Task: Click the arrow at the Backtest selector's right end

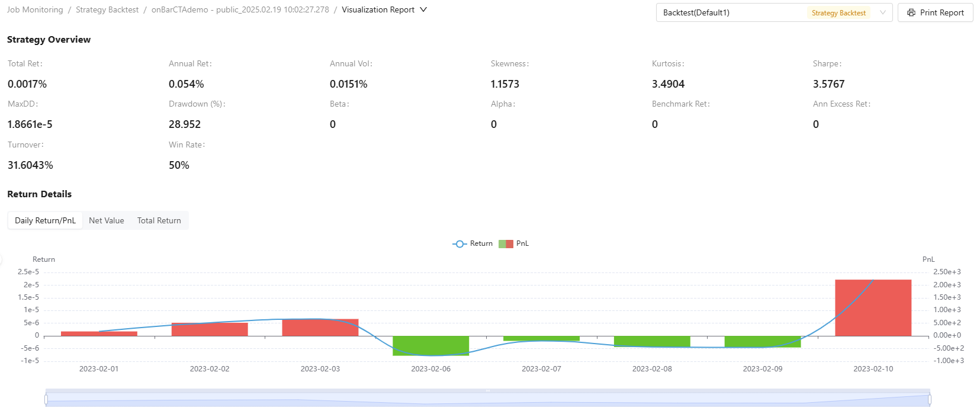Action: point(882,12)
